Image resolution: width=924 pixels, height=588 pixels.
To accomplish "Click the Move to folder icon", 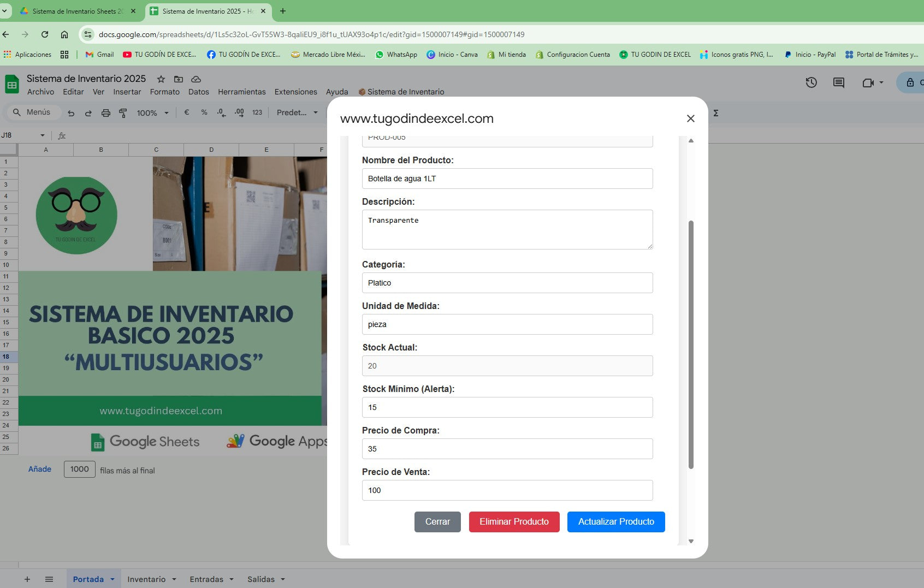I will pyautogui.click(x=179, y=79).
